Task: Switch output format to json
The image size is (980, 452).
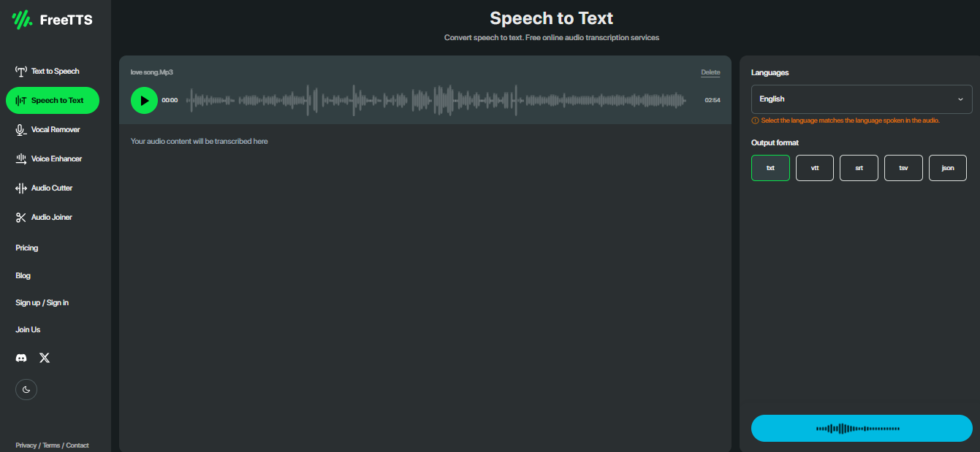Action: coord(948,167)
